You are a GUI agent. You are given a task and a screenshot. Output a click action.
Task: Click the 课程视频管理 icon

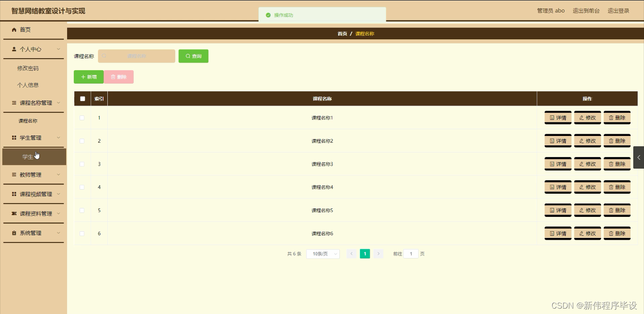pos(14,194)
